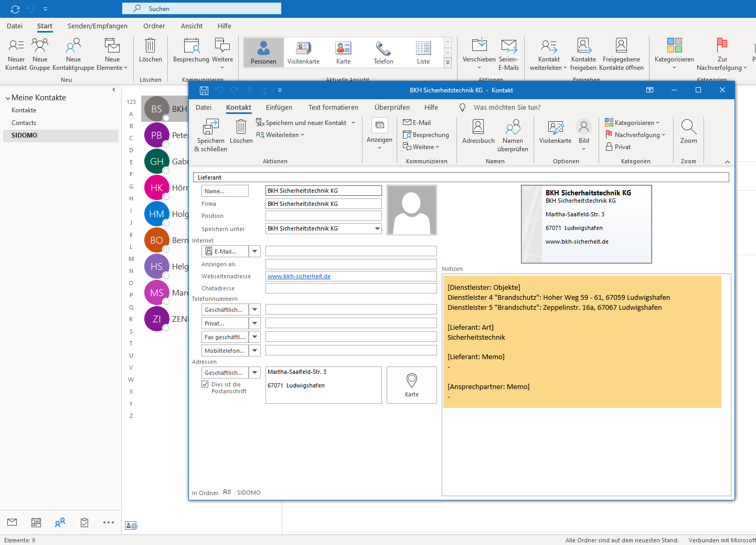Activate the Personen view toggle

point(263,53)
